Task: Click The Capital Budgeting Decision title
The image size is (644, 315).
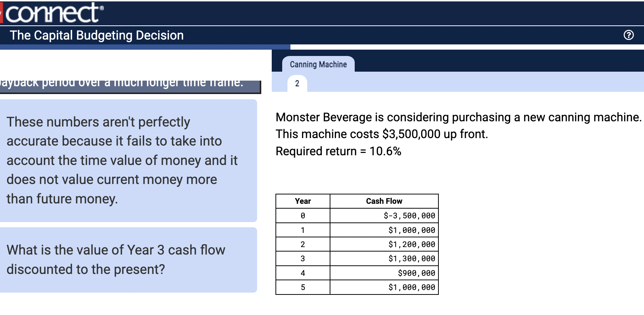Action: 97,35
